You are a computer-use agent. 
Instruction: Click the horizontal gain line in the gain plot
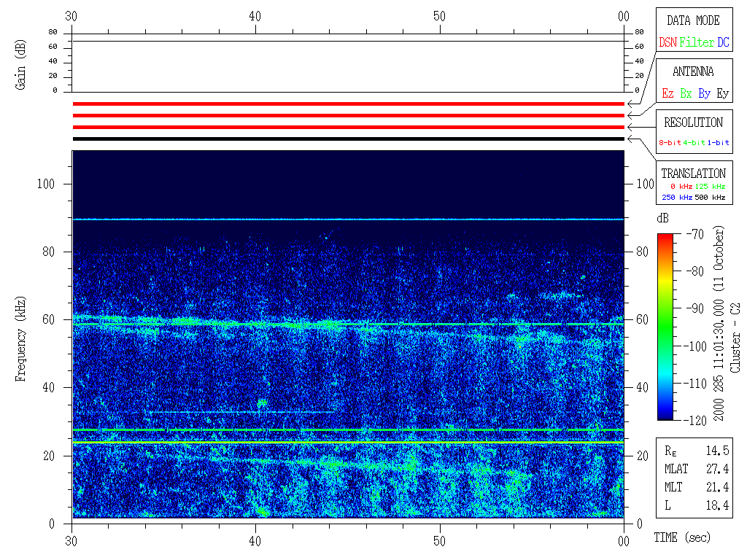tap(348, 41)
